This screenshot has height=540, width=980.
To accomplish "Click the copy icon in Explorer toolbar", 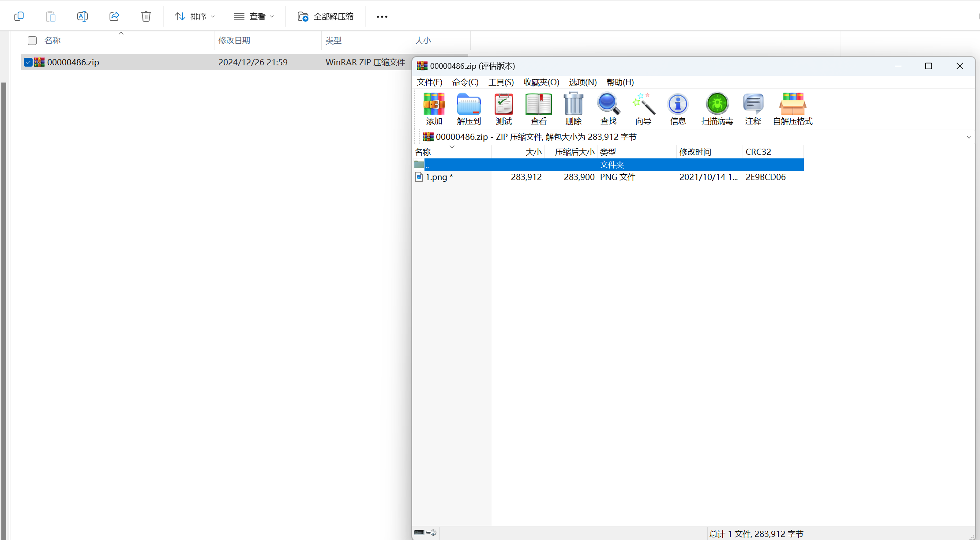I will [19, 16].
